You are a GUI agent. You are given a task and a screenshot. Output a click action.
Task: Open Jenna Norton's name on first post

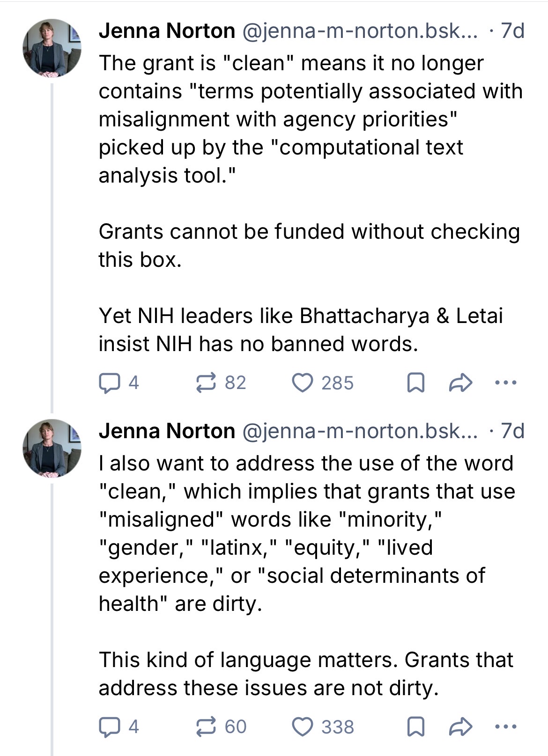167,31
